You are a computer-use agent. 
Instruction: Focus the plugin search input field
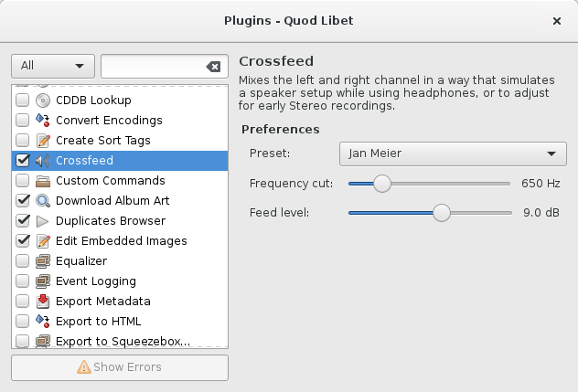coord(152,67)
